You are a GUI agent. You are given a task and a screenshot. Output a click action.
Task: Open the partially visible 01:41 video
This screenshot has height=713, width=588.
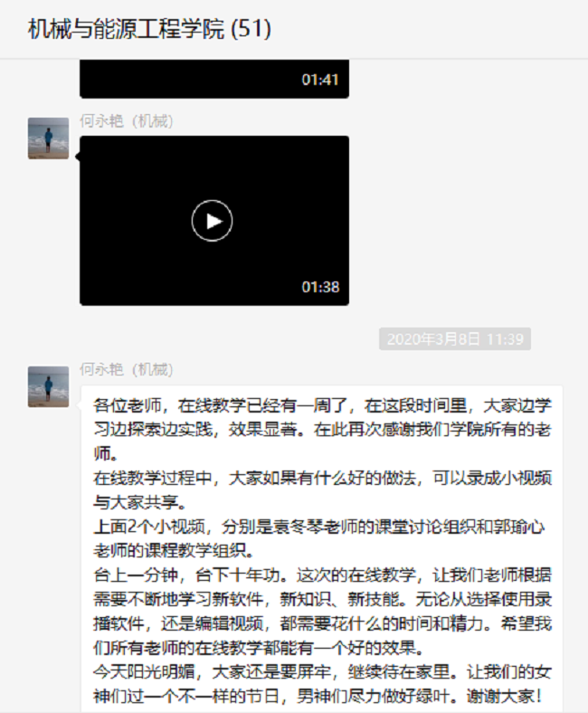tap(214, 79)
